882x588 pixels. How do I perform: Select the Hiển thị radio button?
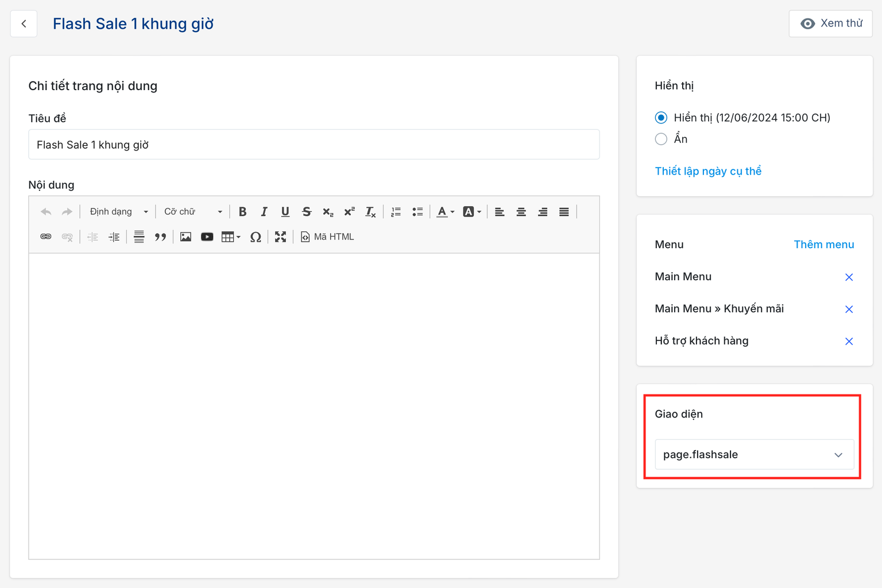click(x=661, y=118)
